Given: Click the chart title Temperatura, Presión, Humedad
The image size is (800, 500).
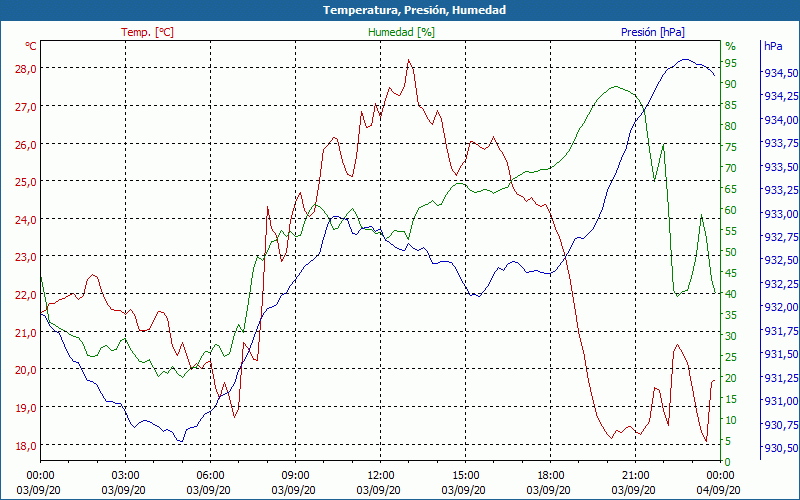Looking at the screenshot, I should (415, 10).
